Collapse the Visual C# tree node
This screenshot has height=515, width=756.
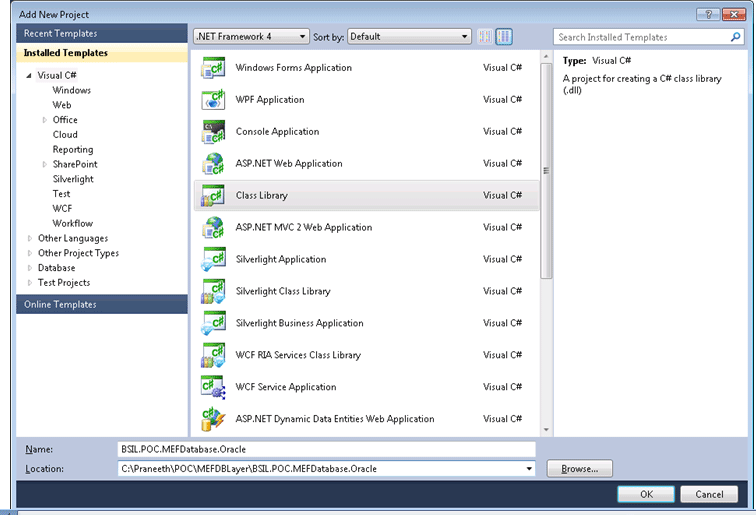(29, 76)
